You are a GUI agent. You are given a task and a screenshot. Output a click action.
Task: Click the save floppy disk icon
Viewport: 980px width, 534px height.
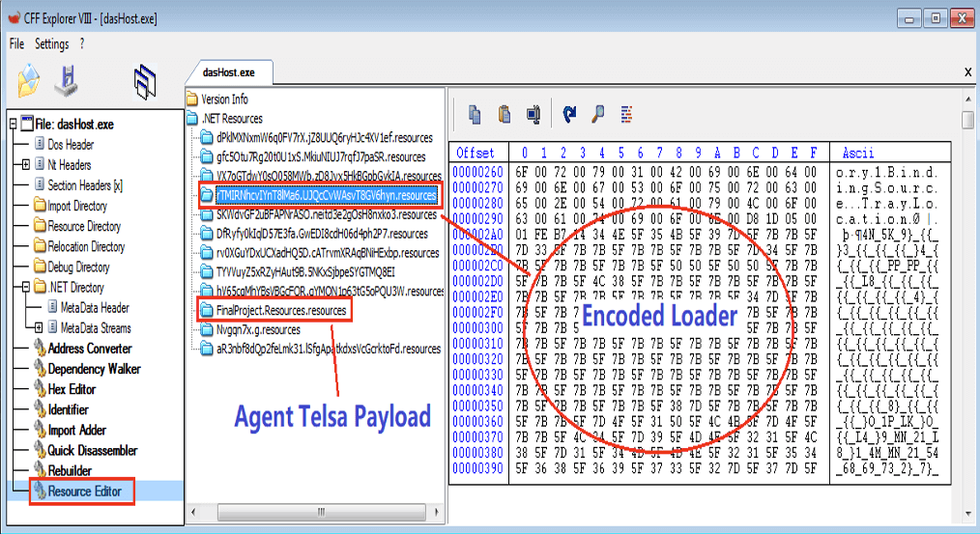[66, 80]
